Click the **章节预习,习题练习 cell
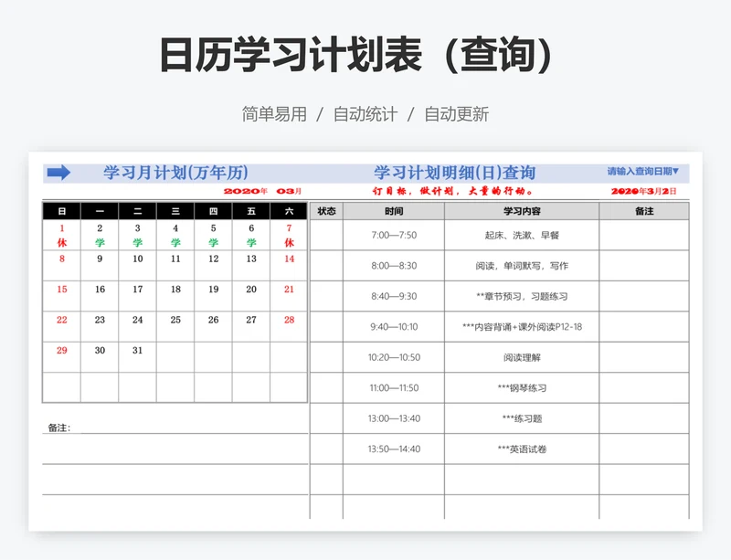This screenshot has height=560, width=731. tap(522, 296)
